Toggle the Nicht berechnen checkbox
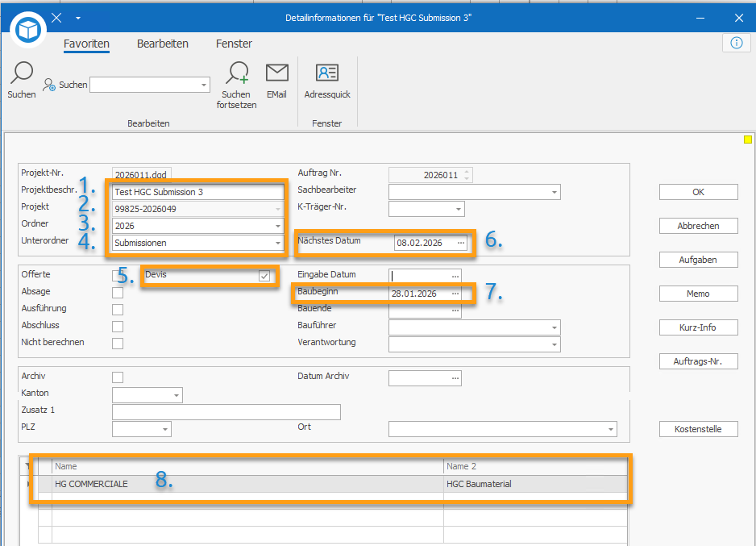This screenshot has width=756, height=546. pyautogui.click(x=118, y=344)
